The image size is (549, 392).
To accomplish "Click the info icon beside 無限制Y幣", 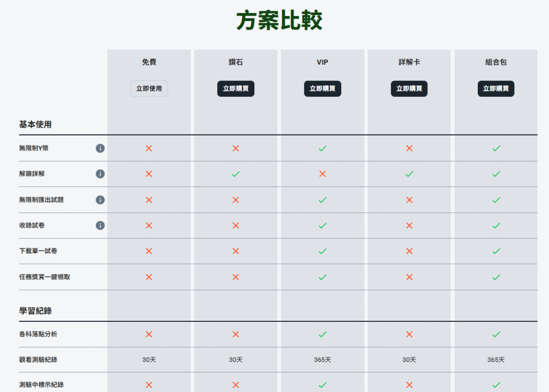I will click(x=100, y=148).
